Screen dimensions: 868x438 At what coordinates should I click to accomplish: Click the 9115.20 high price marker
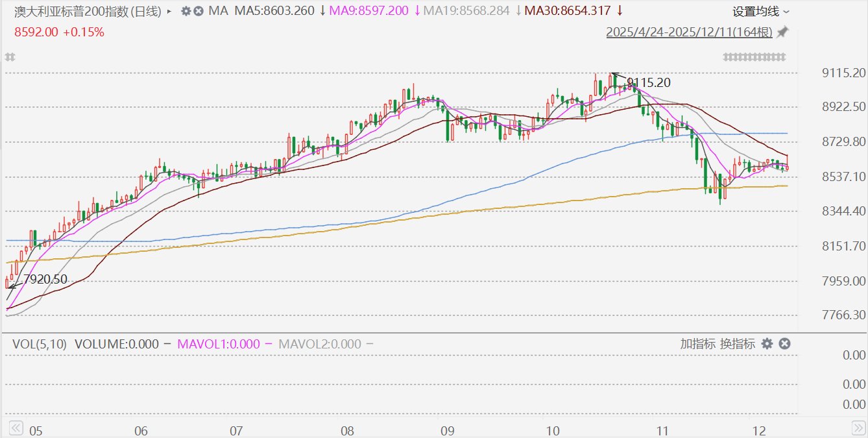(x=648, y=82)
